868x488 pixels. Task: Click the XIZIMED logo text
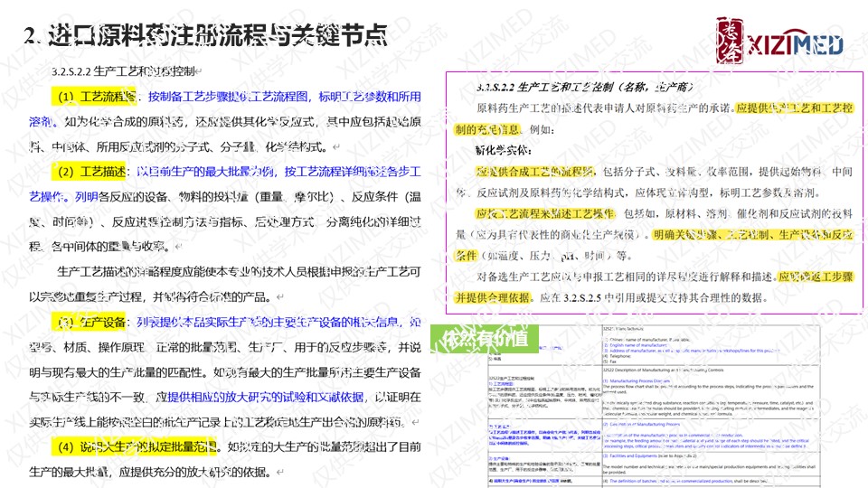794,44
